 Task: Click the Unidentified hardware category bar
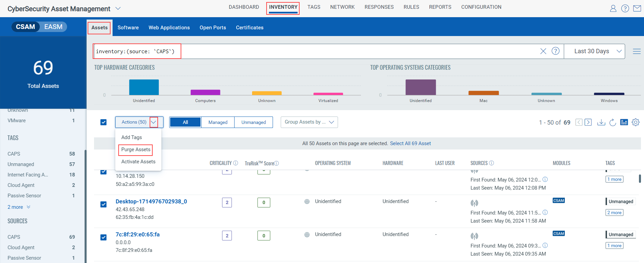[144, 87]
